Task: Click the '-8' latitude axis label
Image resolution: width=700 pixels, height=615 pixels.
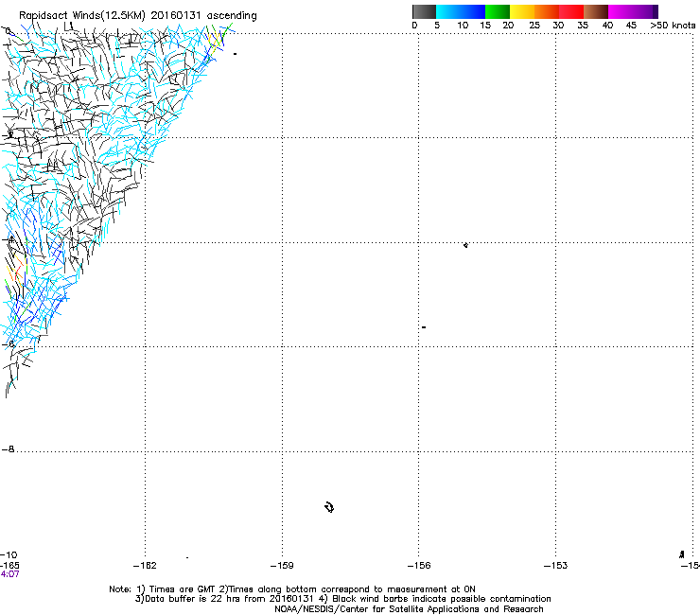Action: 9,449
